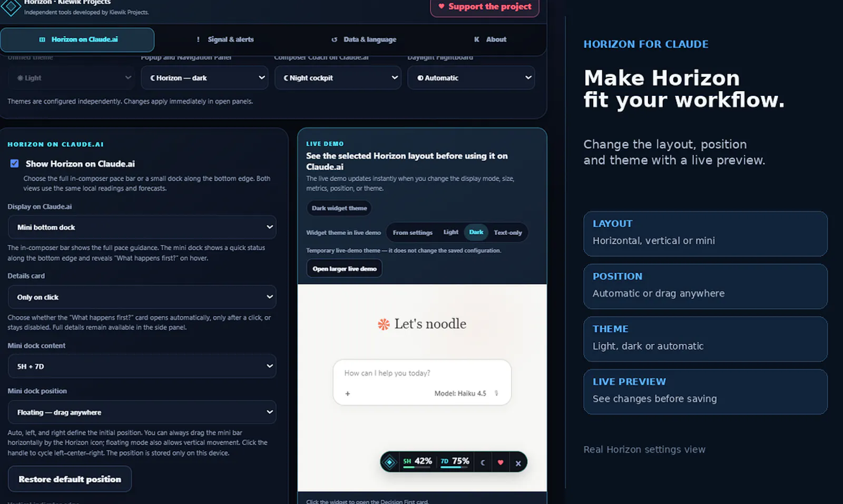Click the HORIZON FOR CLAUDE heading
Viewport: 843px width, 504px height.
(x=646, y=44)
